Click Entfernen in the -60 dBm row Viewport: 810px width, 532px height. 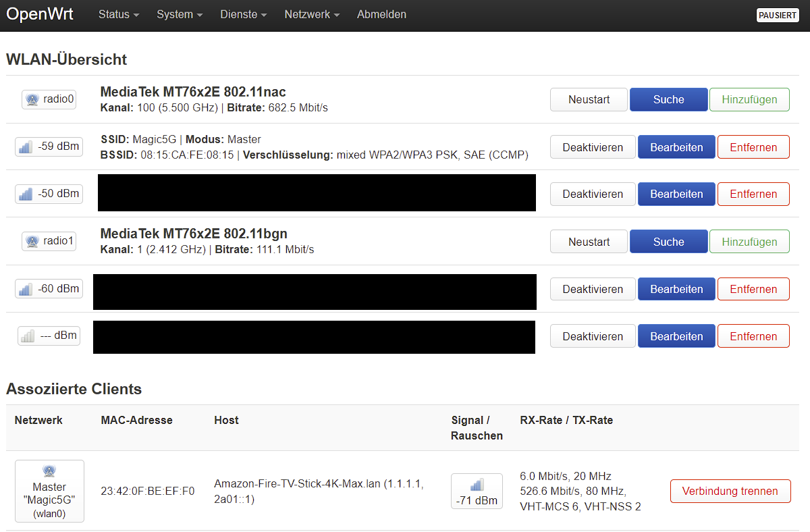pos(753,288)
